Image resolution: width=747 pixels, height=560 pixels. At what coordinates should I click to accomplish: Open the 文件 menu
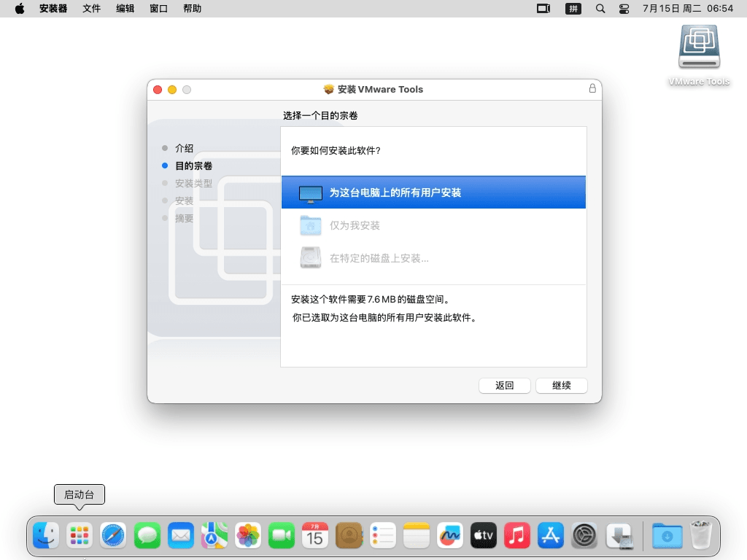[x=91, y=9]
